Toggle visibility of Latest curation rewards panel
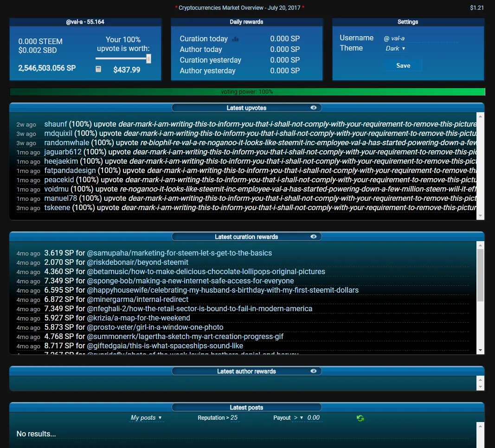 [x=314, y=237]
